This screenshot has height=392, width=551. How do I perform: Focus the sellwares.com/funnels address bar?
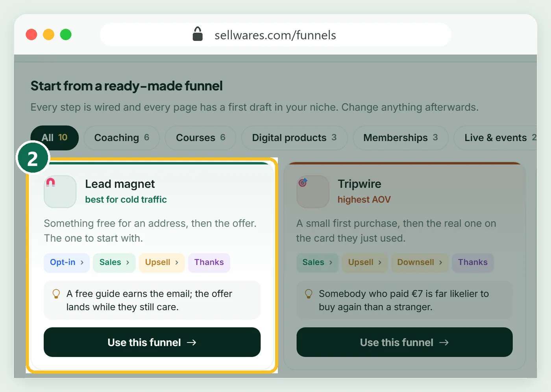click(x=275, y=35)
